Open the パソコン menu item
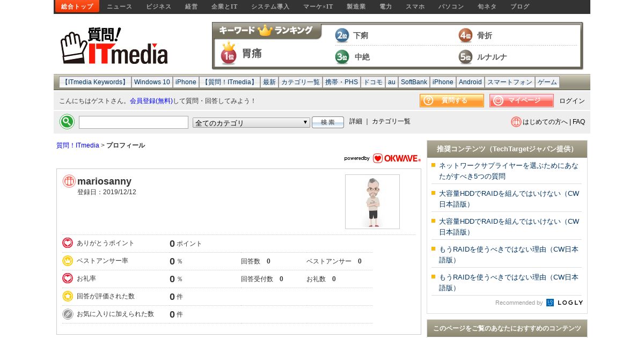This screenshot has height=338, width=644. [451, 6]
